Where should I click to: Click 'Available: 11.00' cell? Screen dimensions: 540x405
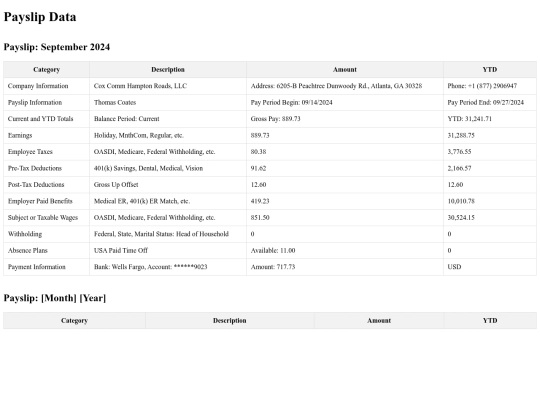345,250
